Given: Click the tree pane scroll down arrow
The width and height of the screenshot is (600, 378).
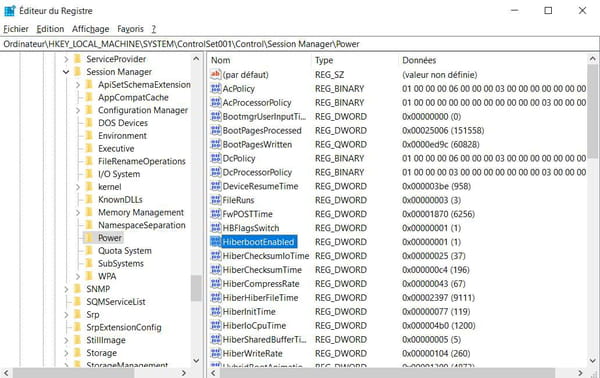Looking at the screenshot, I should point(196,360).
